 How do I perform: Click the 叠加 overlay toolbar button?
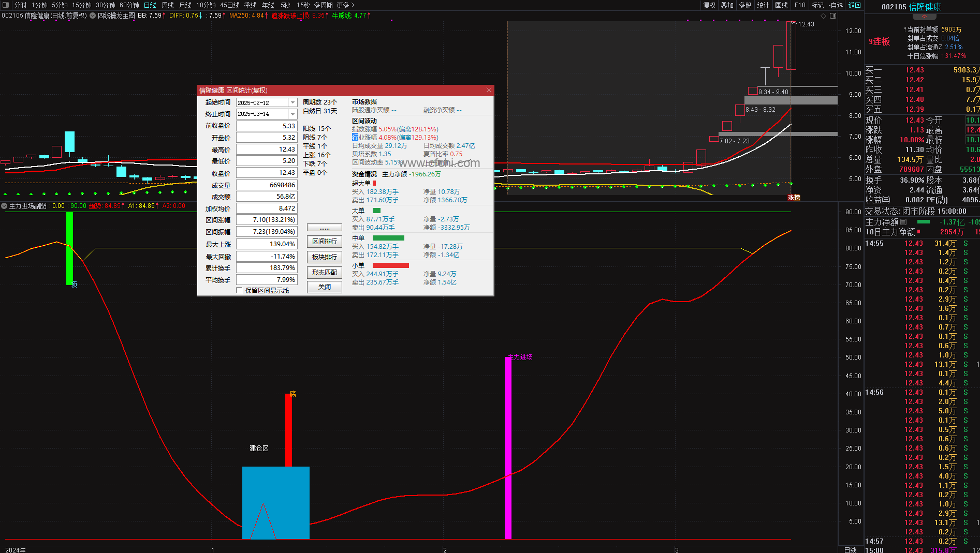coord(727,5)
